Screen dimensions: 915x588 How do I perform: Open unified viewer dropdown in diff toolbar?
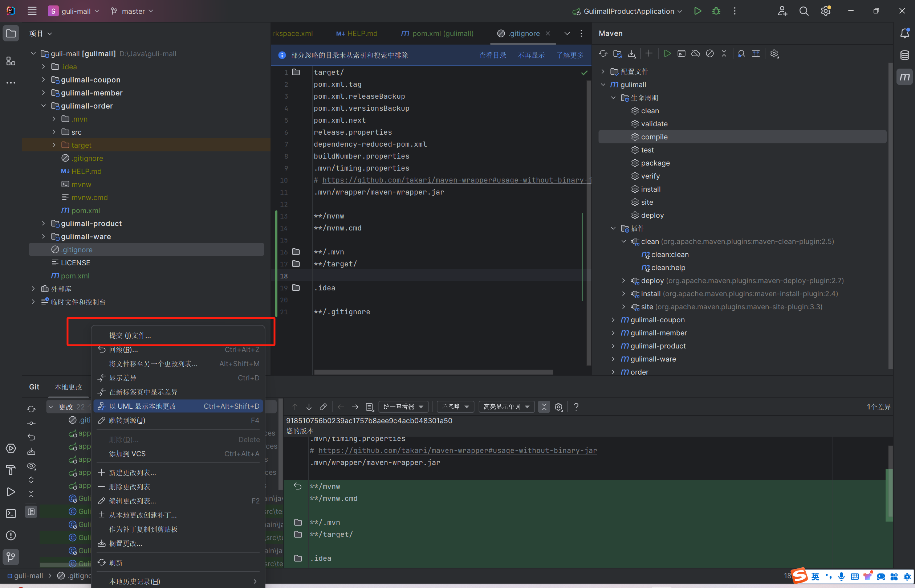tap(403, 407)
